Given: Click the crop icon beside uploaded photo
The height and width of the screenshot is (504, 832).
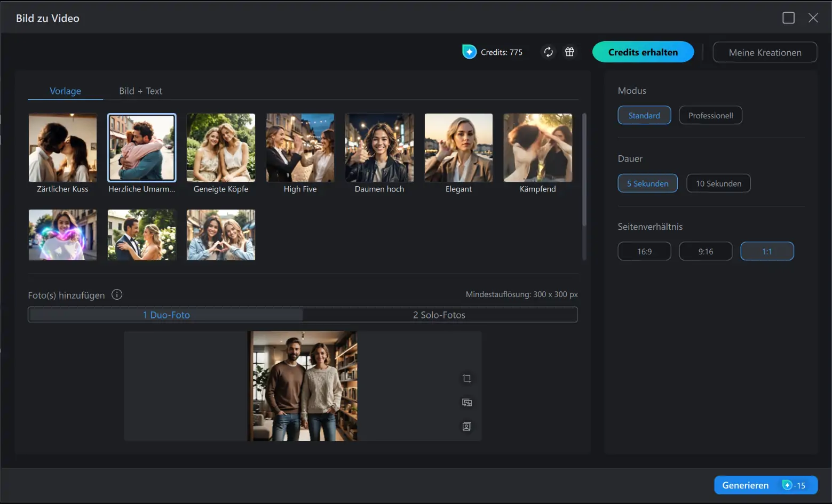Looking at the screenshot, I should (467, 378).
